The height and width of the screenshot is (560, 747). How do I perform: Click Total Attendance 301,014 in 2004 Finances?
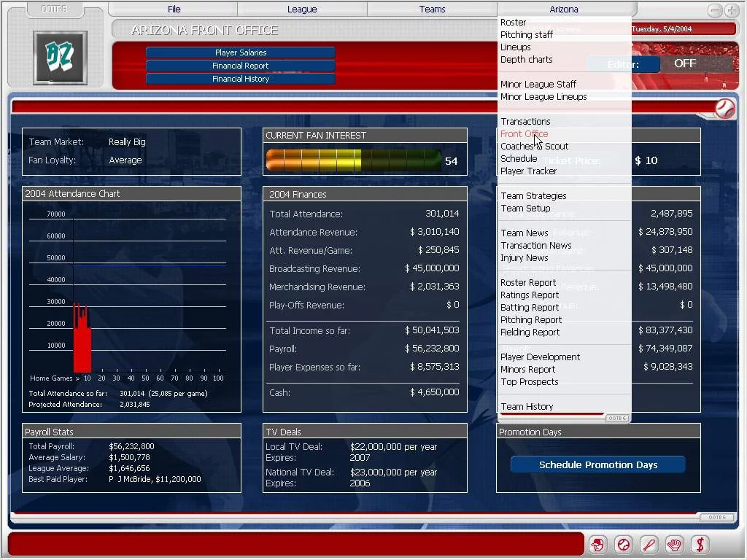(x=442, y=214)
